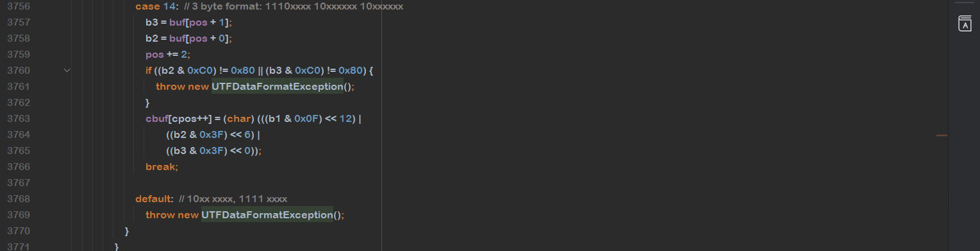Click 'b3 = buf[pos + 1]' assignment
Image resolution: width=980 pixels, height=251 pixels.
[188, 22]
